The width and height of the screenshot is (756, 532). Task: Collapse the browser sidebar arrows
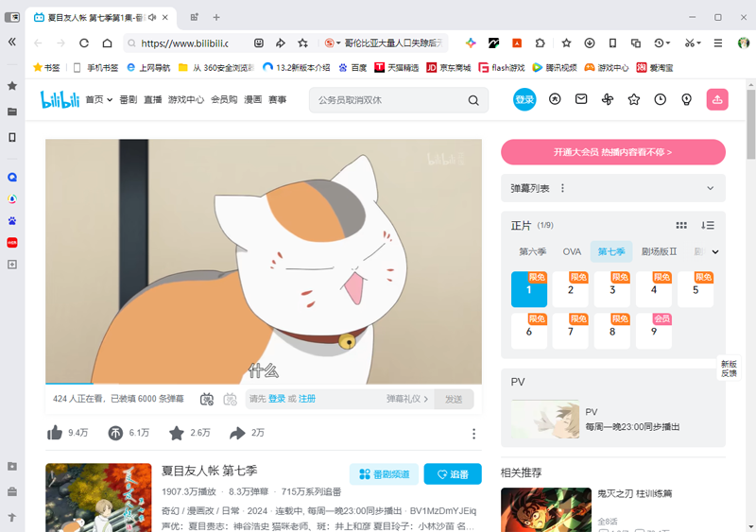point(12,42)
